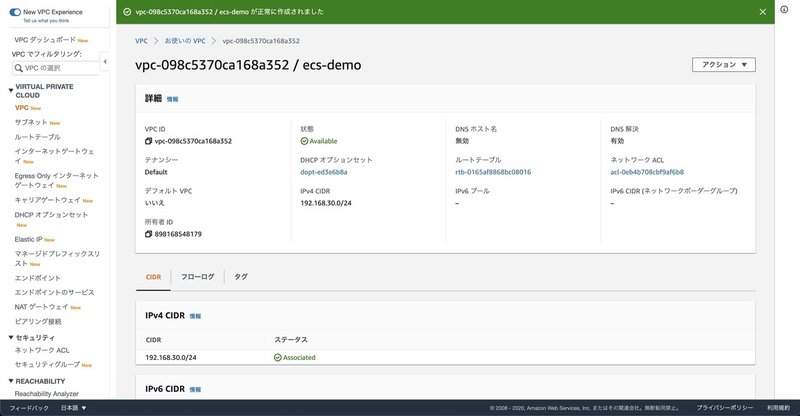Open the アクション dropdown button
This screenshot has height=416, width=800.
tap(723, 65)
